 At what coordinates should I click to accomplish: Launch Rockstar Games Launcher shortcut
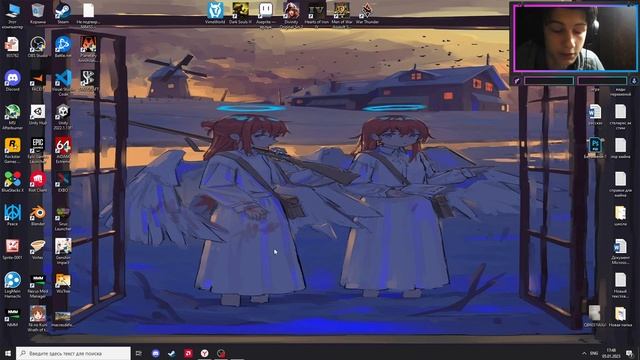point(12,150)
